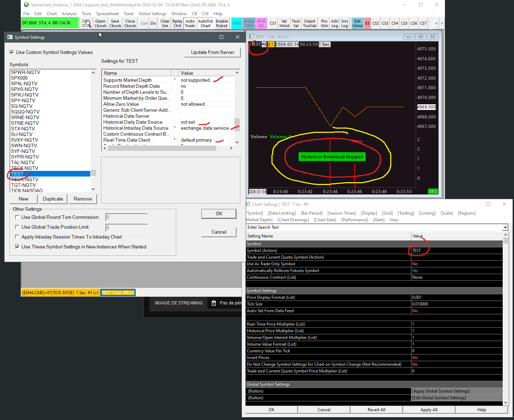Click the yellow L1 chart header swatch
Screen dimensions: 514x420
coord(271,44)
